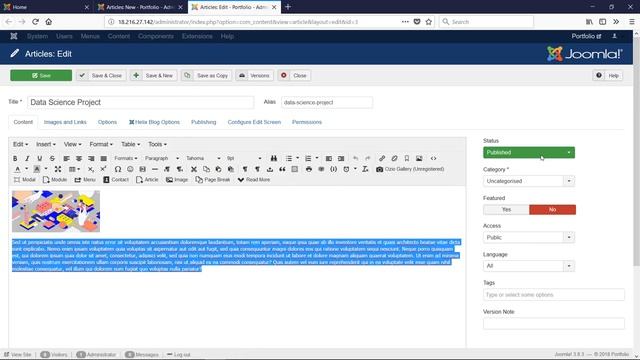
Task: Click the print icon in editor
Action: [309, 169]
